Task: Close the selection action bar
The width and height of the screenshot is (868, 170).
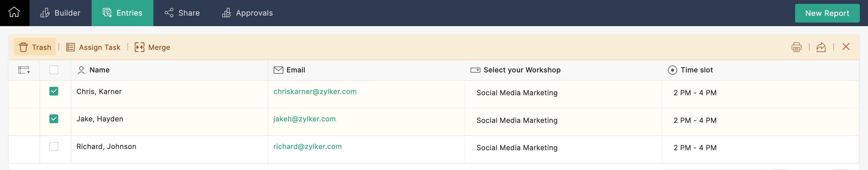Action: [846, 47]
